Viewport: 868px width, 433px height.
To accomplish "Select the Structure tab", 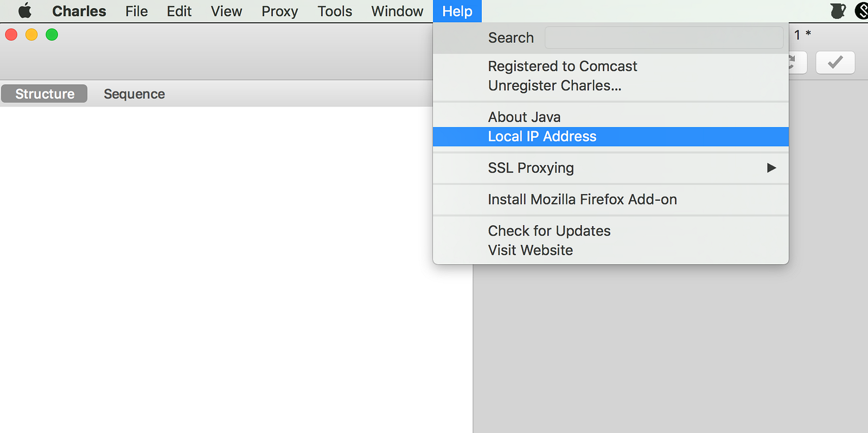I will pos(44,94).
